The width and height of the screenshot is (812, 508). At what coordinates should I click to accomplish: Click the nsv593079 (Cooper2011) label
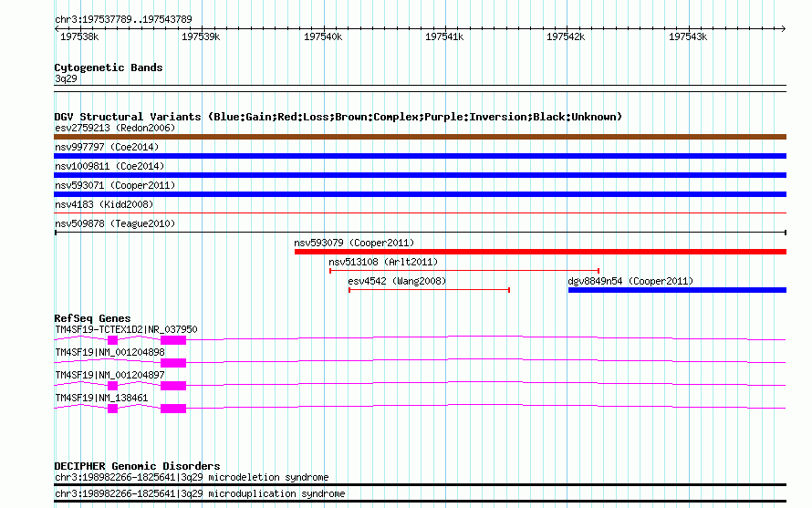[x=354, y=243]
